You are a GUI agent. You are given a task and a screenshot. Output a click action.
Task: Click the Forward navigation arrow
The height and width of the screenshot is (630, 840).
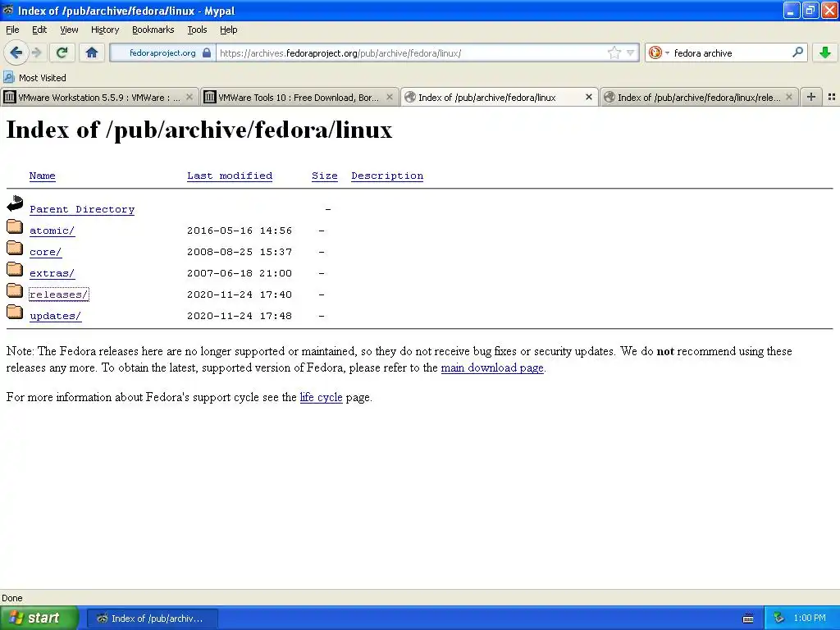(36, 52)
